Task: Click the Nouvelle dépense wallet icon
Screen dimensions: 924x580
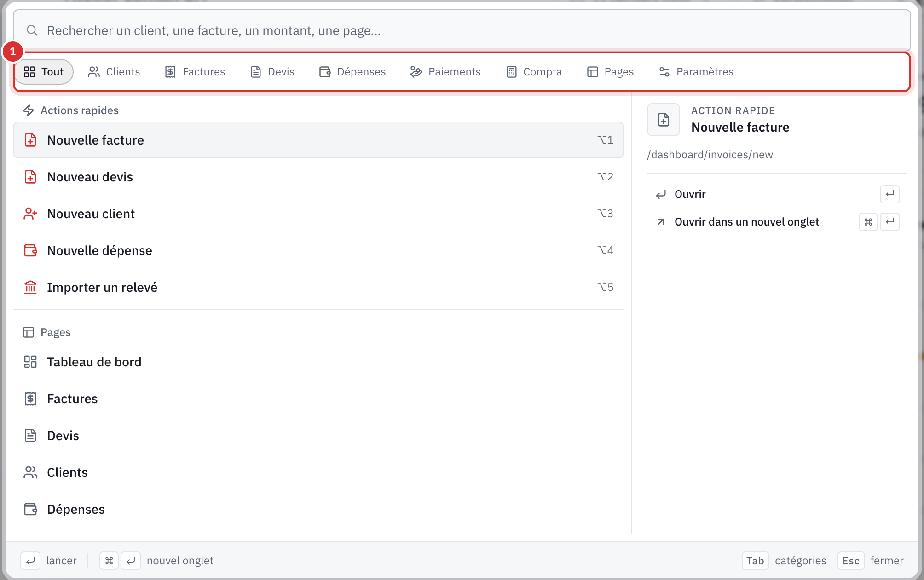Action: (30, 250)
